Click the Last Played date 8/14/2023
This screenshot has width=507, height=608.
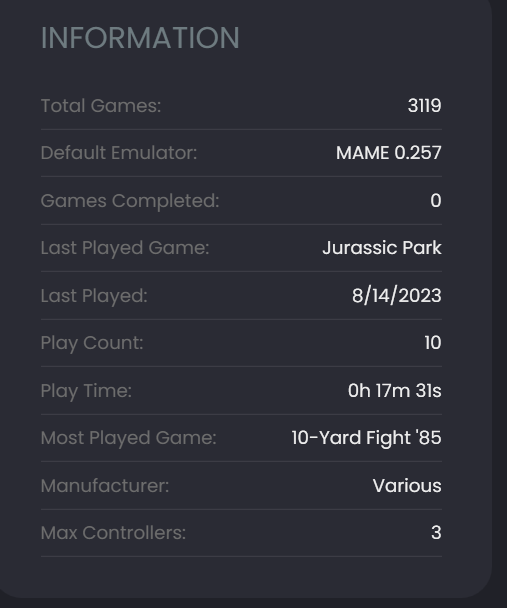click(x=397, y=295)
